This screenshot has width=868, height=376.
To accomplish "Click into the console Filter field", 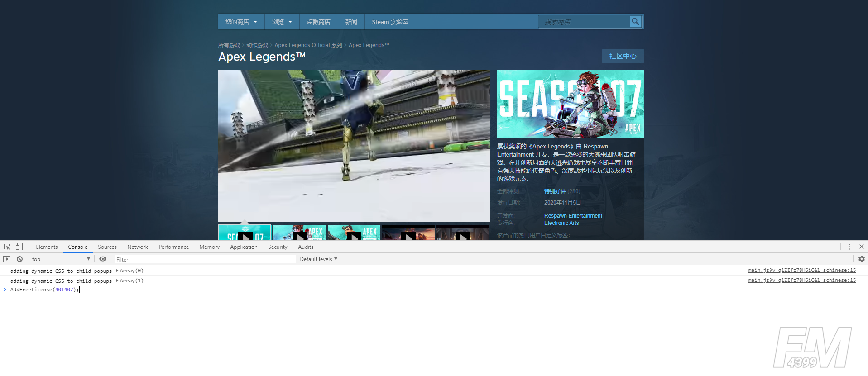I will [205, 259].
